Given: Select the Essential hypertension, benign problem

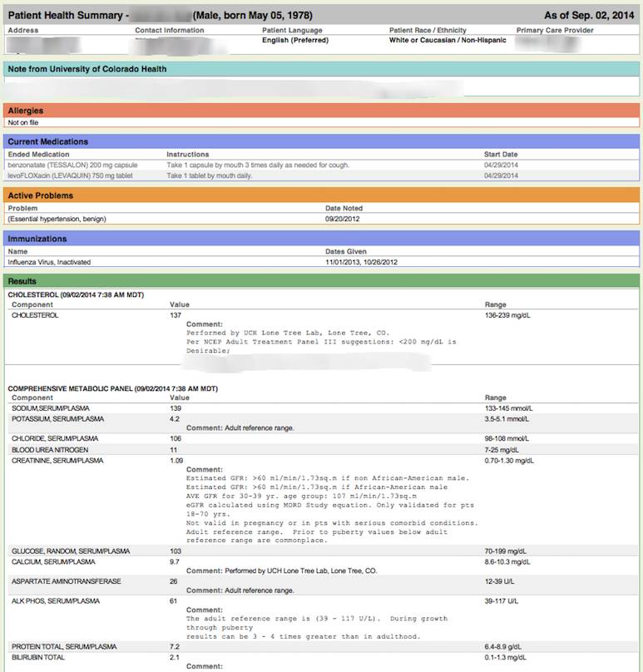Looking at the screenshot, I should pyautogui.click(x=57, y=219).
